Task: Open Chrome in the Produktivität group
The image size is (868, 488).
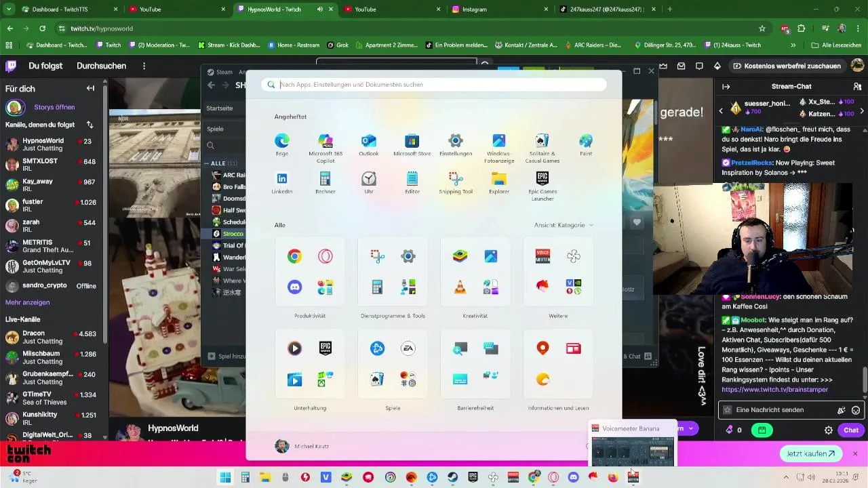Action: click(294, 256)
